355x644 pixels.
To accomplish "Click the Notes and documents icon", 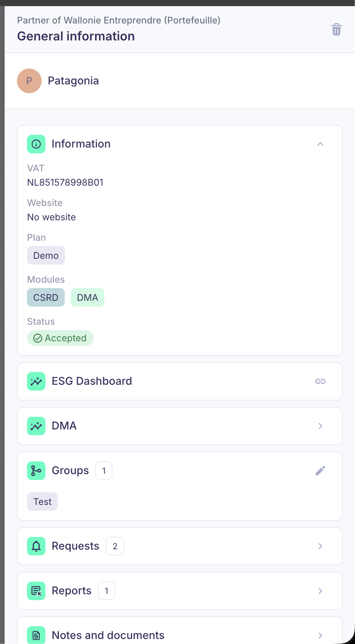I will point(36,635).
